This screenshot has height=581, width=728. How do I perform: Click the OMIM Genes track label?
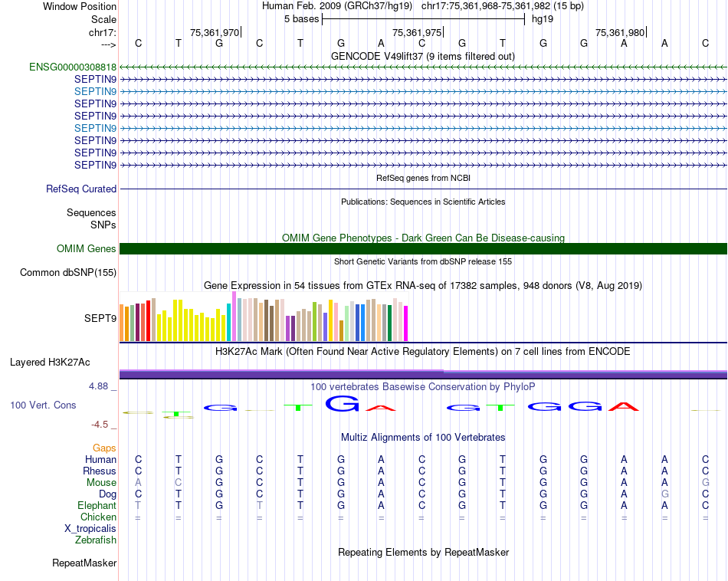pos(87,249)
